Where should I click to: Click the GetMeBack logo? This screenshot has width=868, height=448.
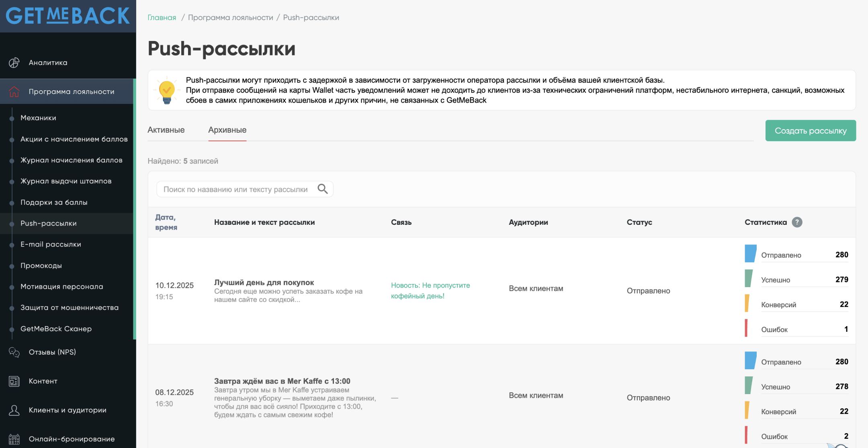[x=68, y=16]
